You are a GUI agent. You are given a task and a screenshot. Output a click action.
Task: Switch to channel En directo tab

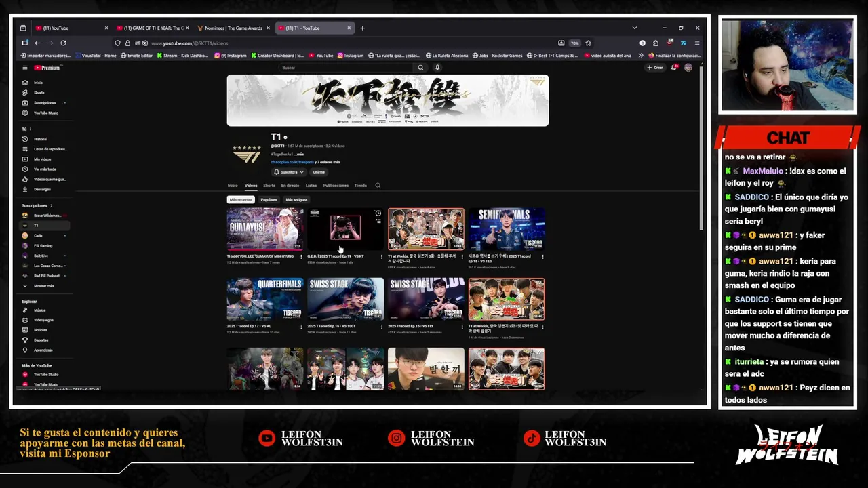tap(290, 186)
